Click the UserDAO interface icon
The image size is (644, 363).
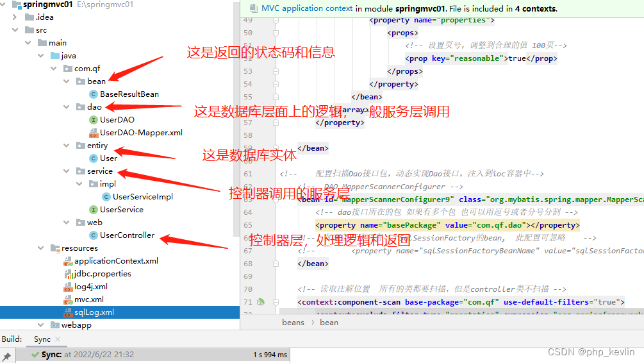[93, 120]
